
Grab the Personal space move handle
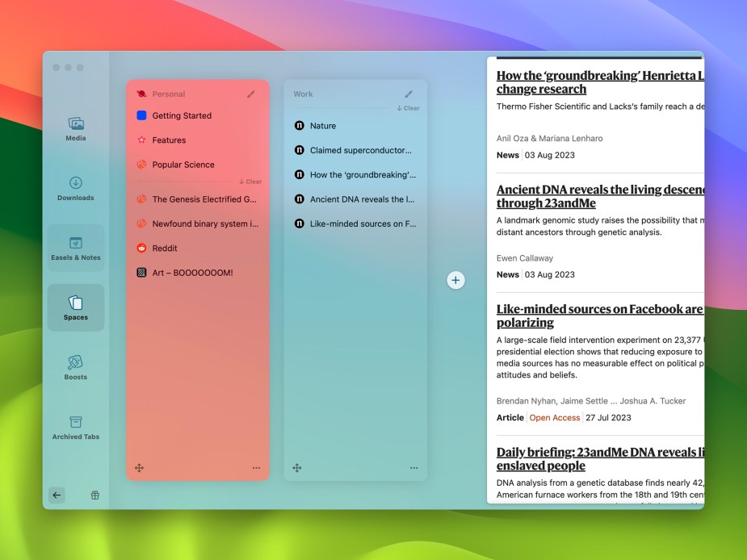tap(139, 468)
